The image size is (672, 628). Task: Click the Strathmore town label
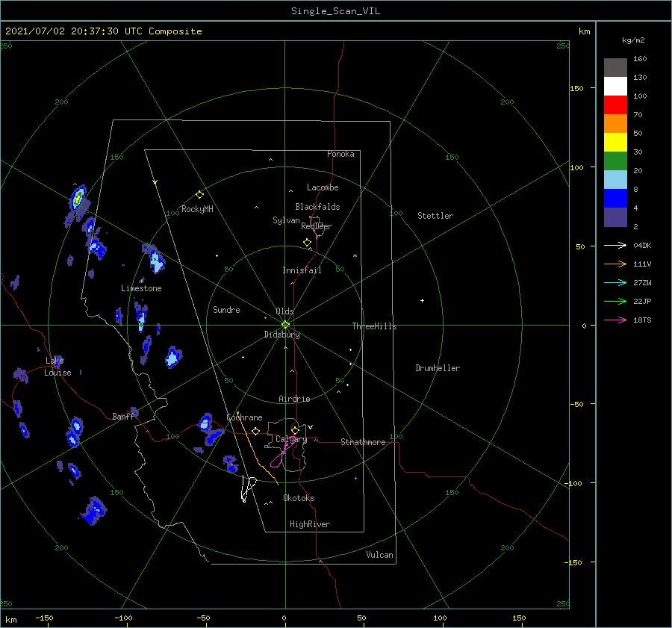coord(363,442)
